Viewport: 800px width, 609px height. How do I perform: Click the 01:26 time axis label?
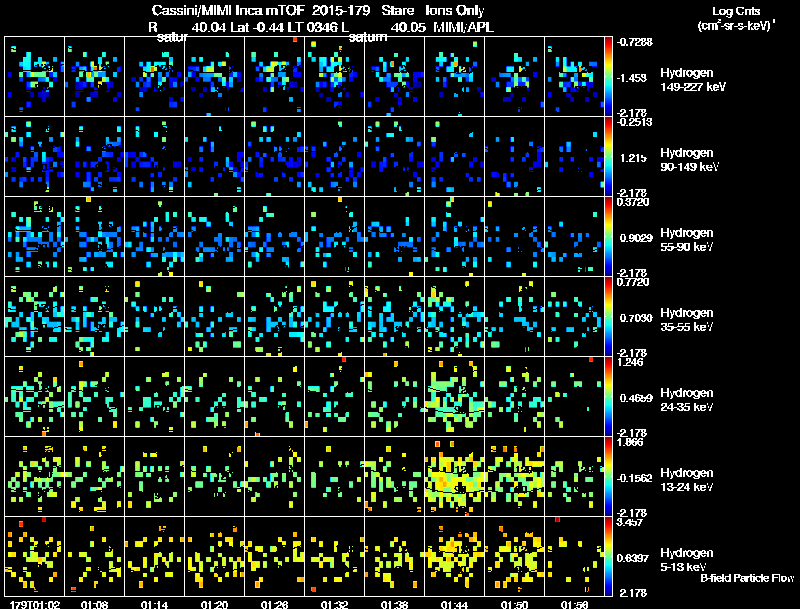click(x=274, y=604)
